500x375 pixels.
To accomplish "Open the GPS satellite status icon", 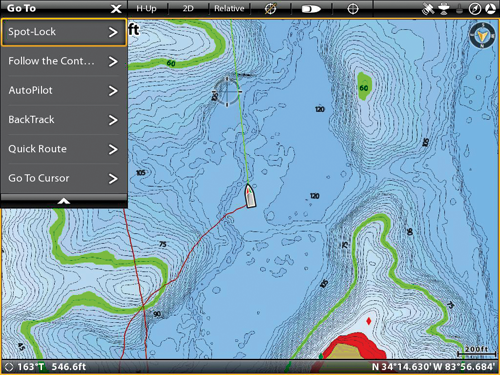I will tap(428, 9).
